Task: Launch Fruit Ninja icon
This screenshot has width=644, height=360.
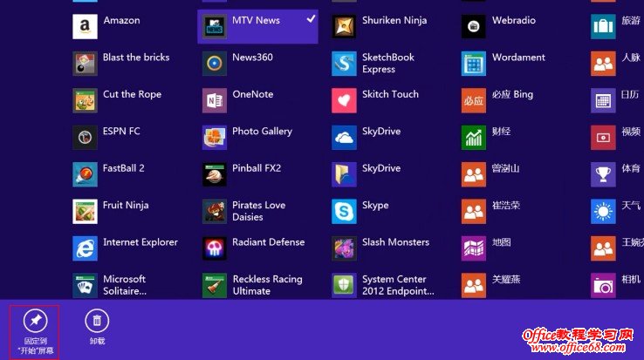Action: tap(85, 212)
